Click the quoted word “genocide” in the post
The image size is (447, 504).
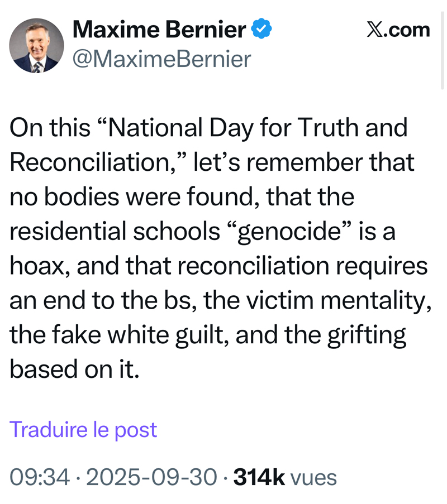(x=288, y=232)
